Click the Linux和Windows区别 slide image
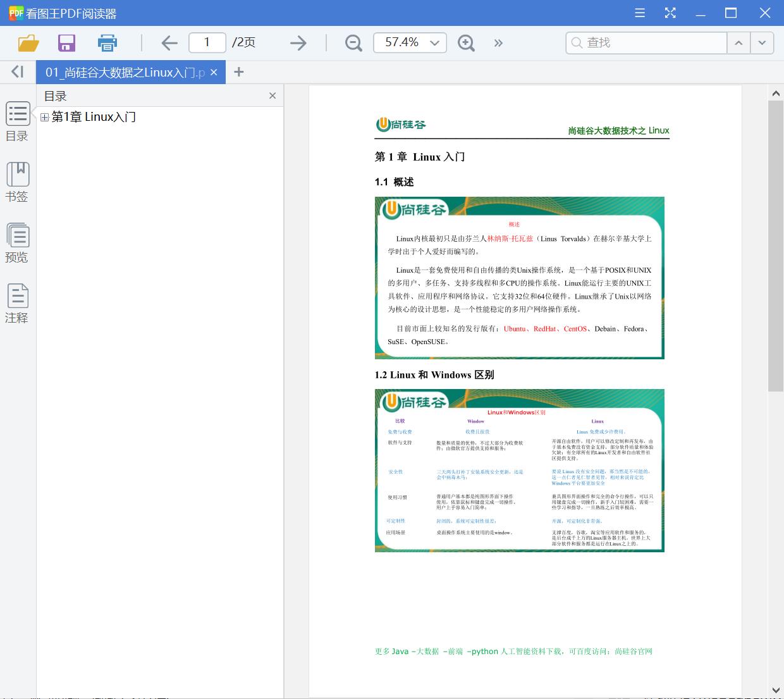 point(520,471)
